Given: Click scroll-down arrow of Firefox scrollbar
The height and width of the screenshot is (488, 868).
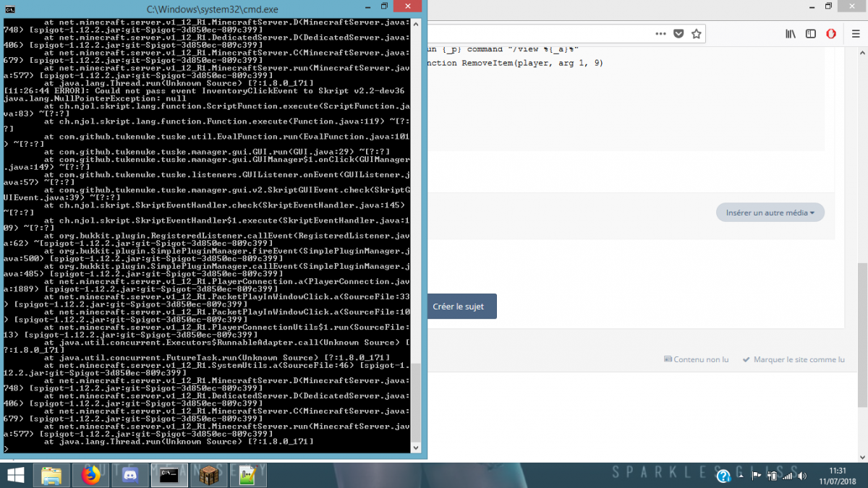Looking at the screenshot, I should [862, 458].
